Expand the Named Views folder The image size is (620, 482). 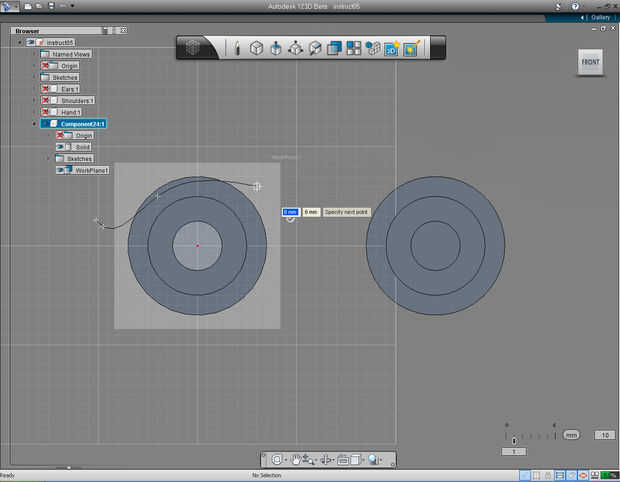click(x=34, y=54)
